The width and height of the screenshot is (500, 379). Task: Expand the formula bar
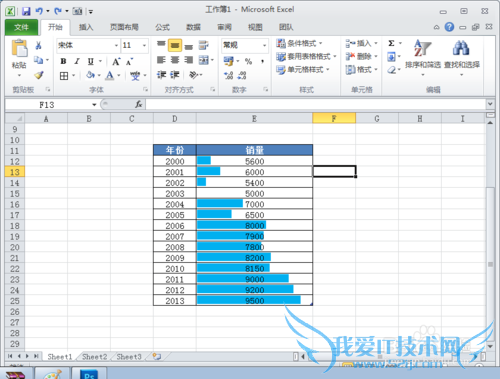(490, 104)
